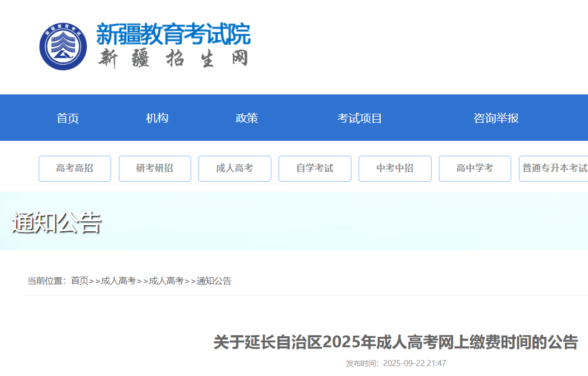Open the 普通专升本考试 category button

554,168
